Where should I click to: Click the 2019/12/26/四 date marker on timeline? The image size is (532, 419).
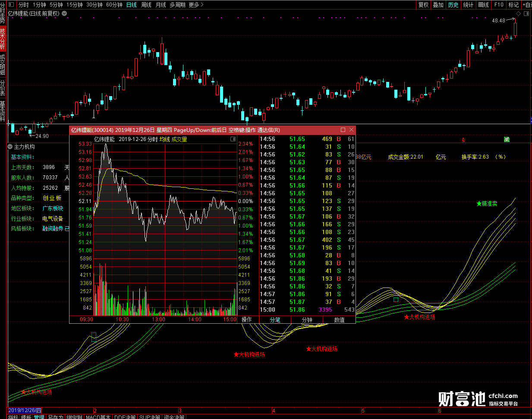click(x=25, y=410)
